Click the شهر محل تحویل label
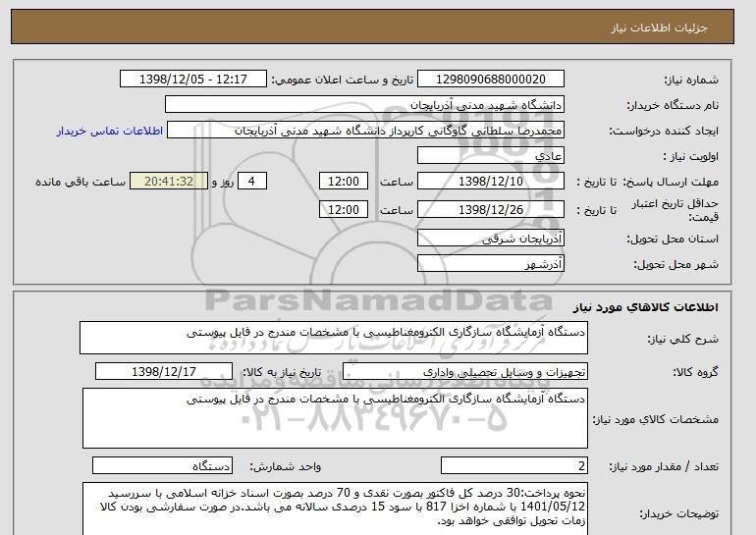The image size is (756, 535). 675,265
